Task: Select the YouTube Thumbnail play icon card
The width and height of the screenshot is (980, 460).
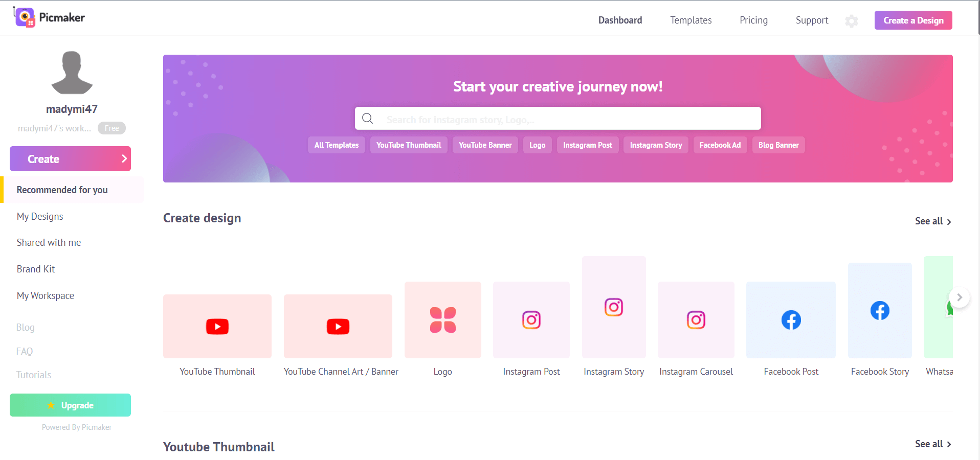Action: pyautogui.click(x=217, y=326)
